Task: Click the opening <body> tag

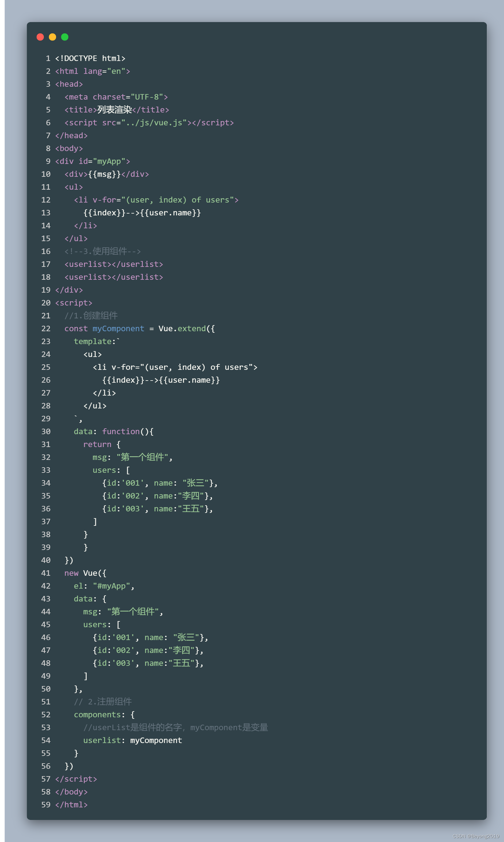Action: click(69, 149)
